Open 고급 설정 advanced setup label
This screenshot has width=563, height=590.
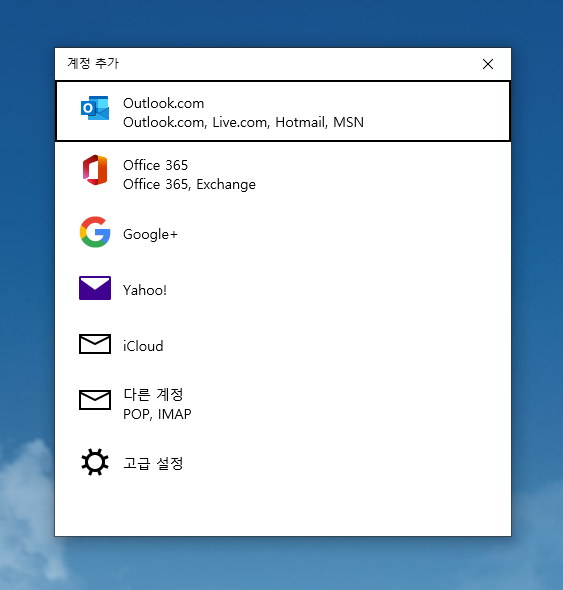pos(153,463)
